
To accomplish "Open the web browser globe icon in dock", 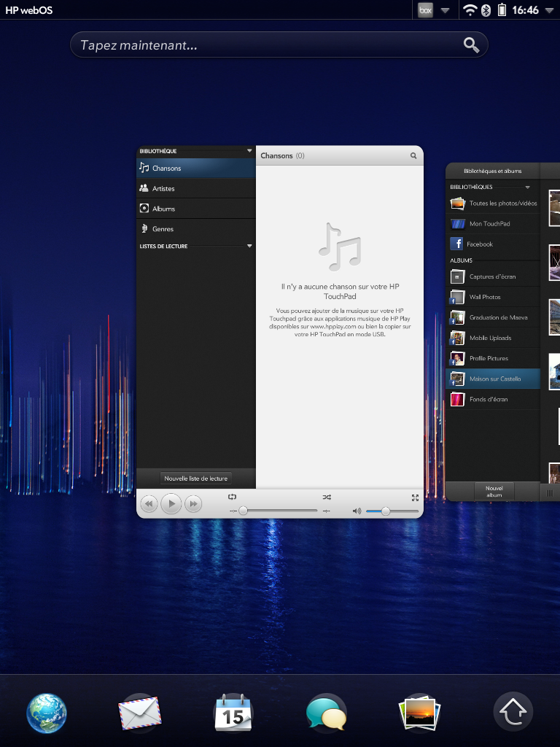I will tap(46, 713).
